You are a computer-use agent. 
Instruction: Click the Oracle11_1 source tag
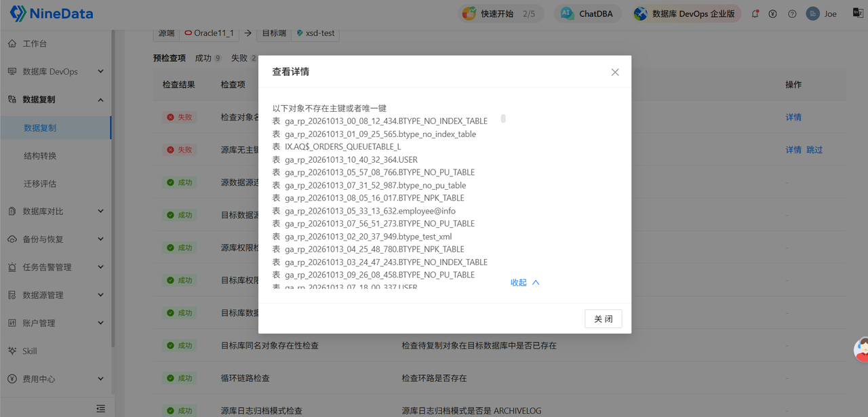(x=210, y=33)
